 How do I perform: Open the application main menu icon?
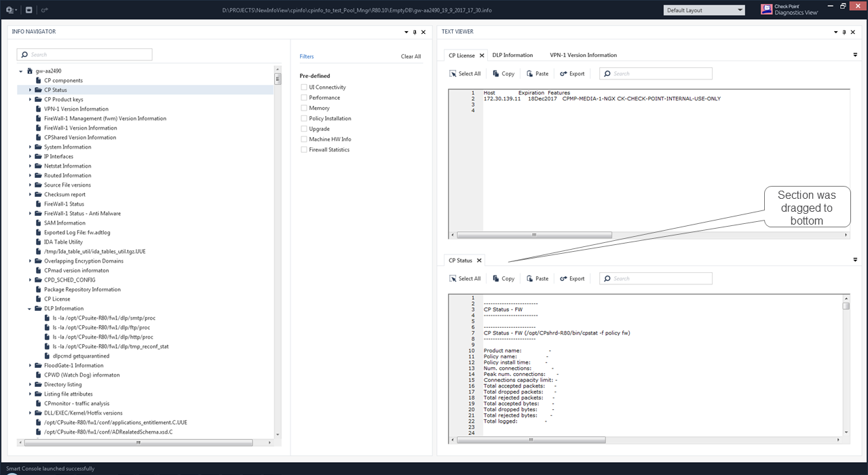pos(11,10)
